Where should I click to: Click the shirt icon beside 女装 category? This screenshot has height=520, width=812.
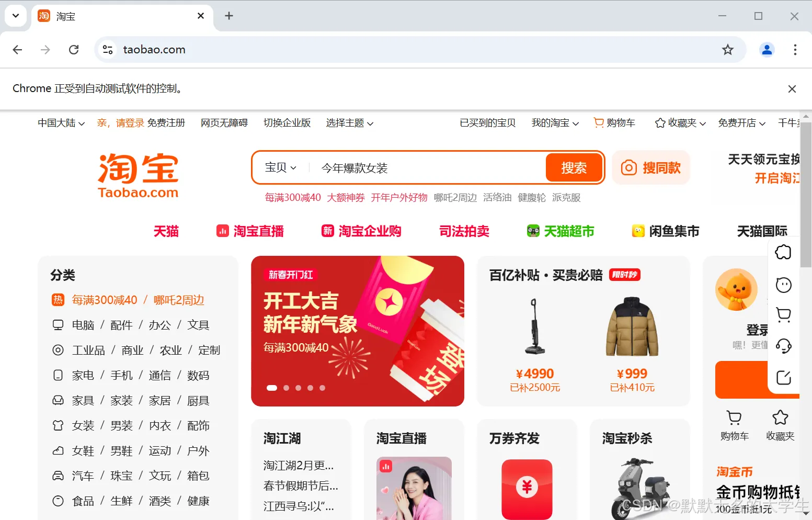coord(58,425)
